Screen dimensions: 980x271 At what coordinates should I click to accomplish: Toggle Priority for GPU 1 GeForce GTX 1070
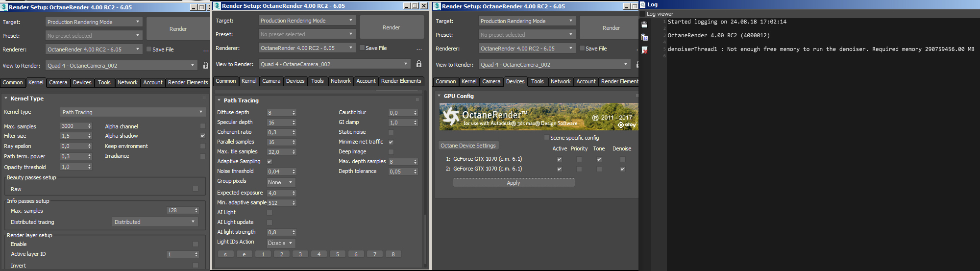coord(579,159)
